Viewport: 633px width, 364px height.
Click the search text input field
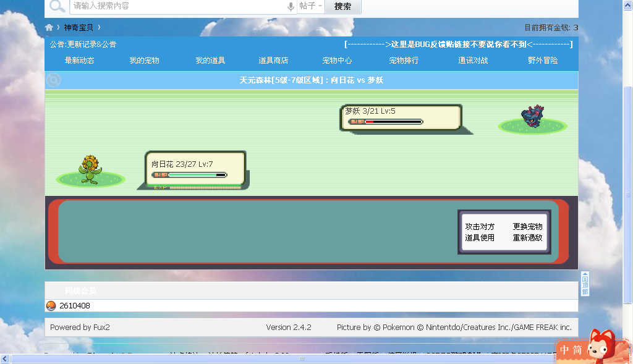point(179,6)
